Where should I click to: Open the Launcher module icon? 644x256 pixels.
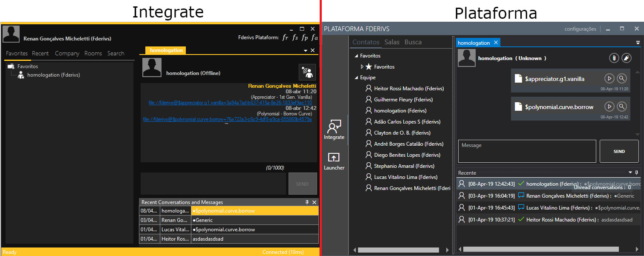click(x=334, y=161)
